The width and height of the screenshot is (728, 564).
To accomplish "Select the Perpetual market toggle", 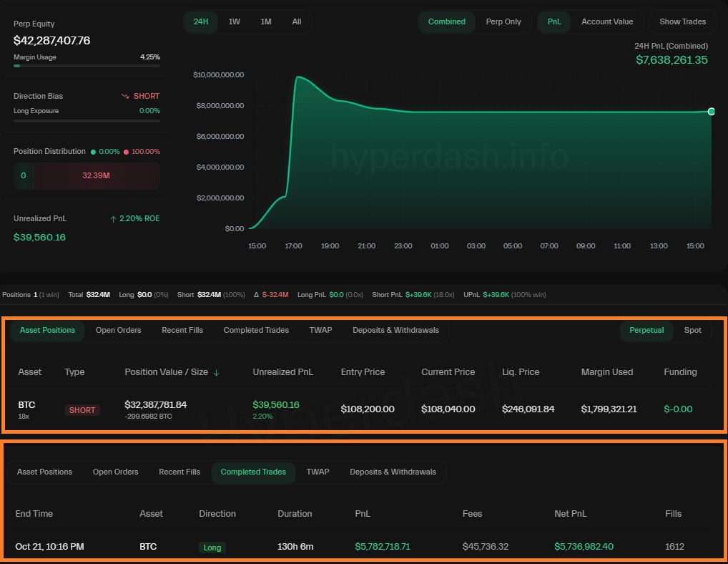I will point(646,331).
